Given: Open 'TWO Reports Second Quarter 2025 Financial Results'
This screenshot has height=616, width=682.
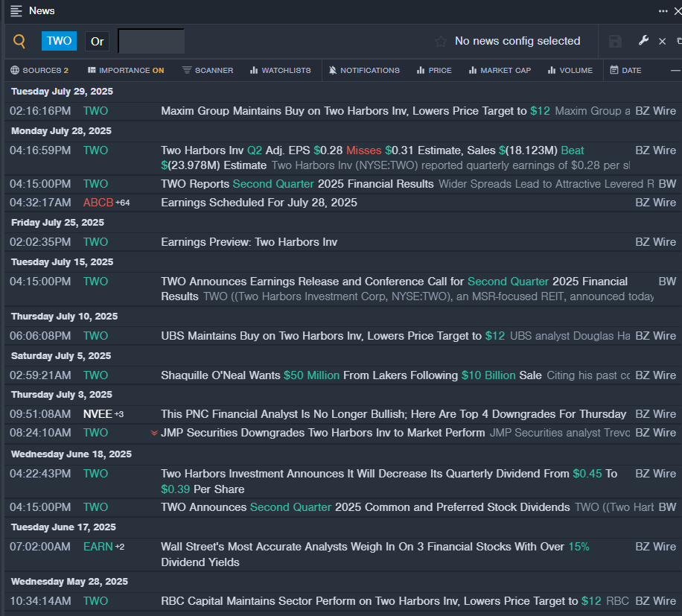Looking at the screenshot, I should click(297, 184).
